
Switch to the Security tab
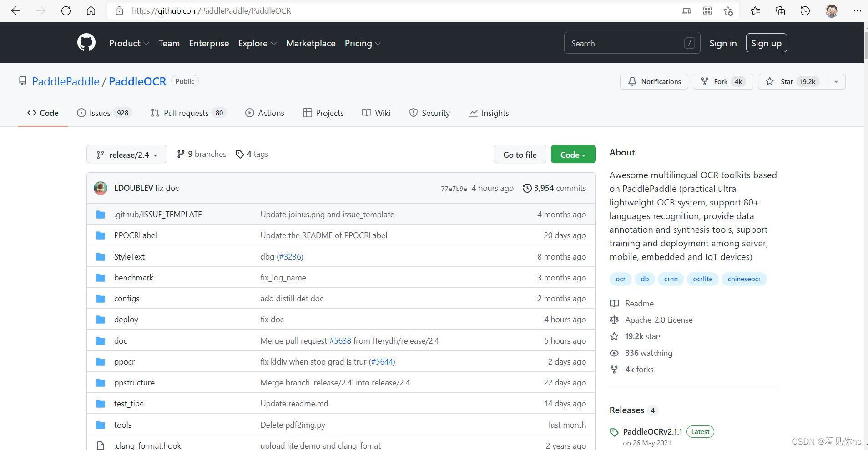(x=429, y=113)
